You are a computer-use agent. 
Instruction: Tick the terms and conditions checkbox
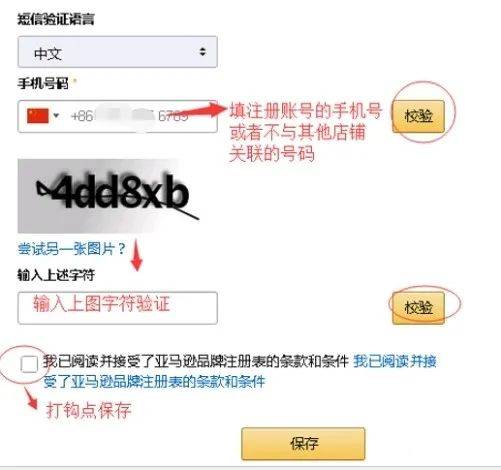coord(29,364)
